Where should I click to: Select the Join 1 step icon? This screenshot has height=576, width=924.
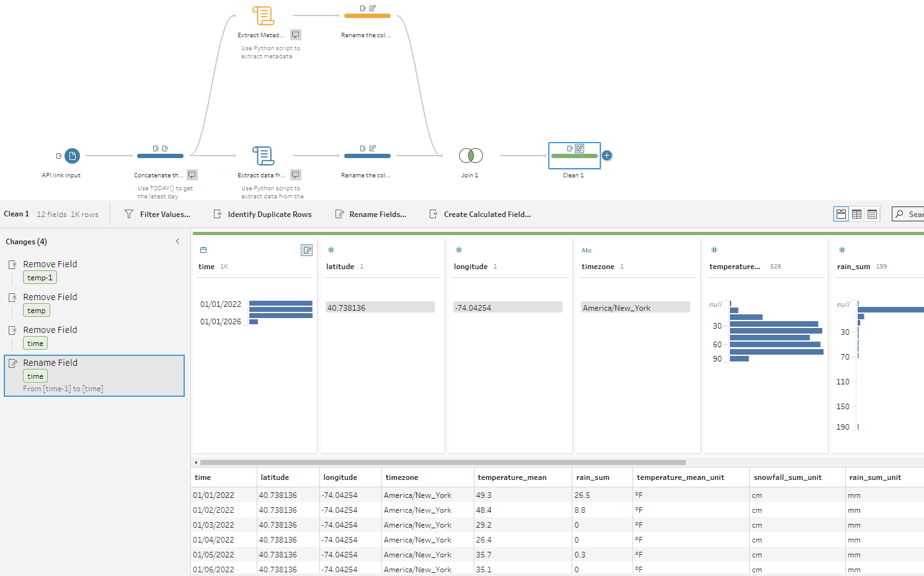(470, 156)
